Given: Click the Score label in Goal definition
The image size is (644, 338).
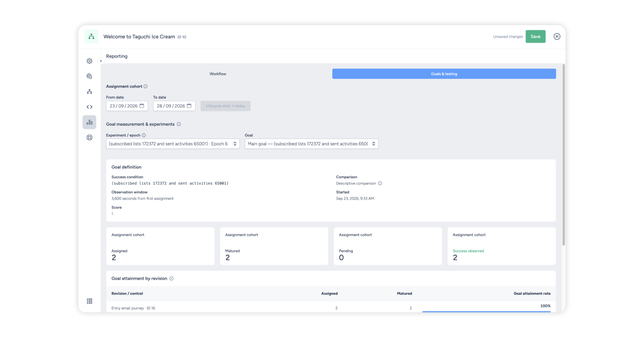Looking at the screenshot, I should pyautogui.click(x=116, y=207).
